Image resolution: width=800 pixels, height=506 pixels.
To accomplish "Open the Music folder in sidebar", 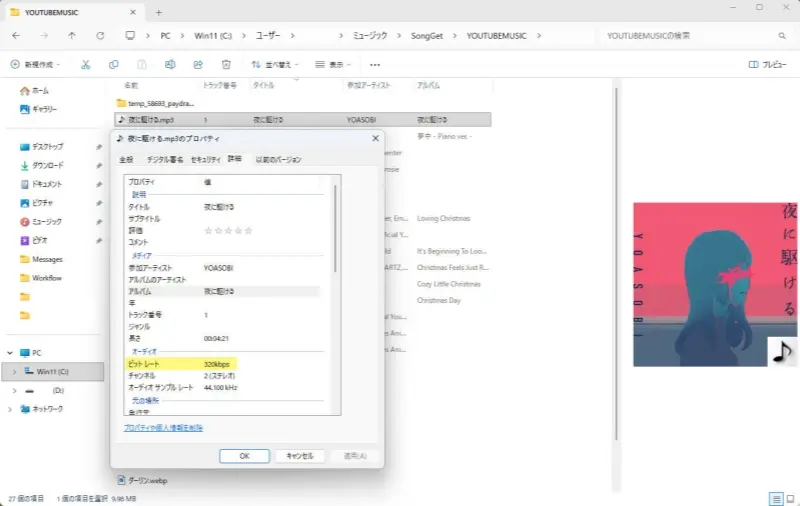I will (x=46, y=221).
